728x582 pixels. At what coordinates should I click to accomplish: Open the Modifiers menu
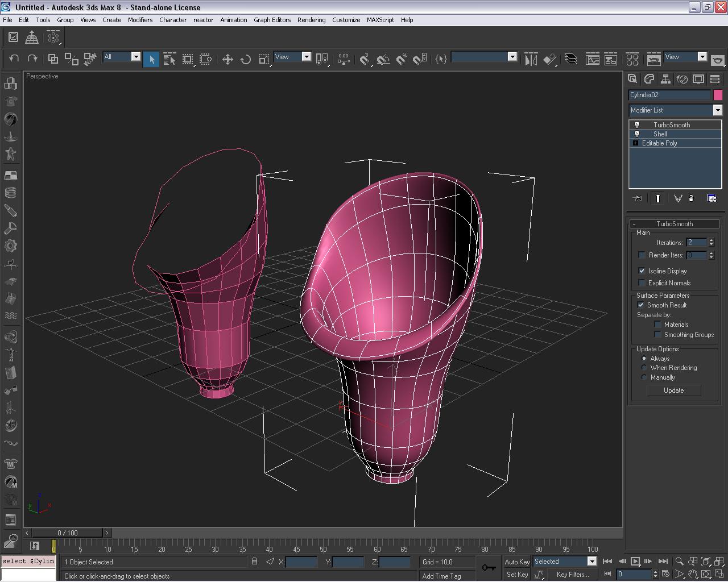pos(140,20)
